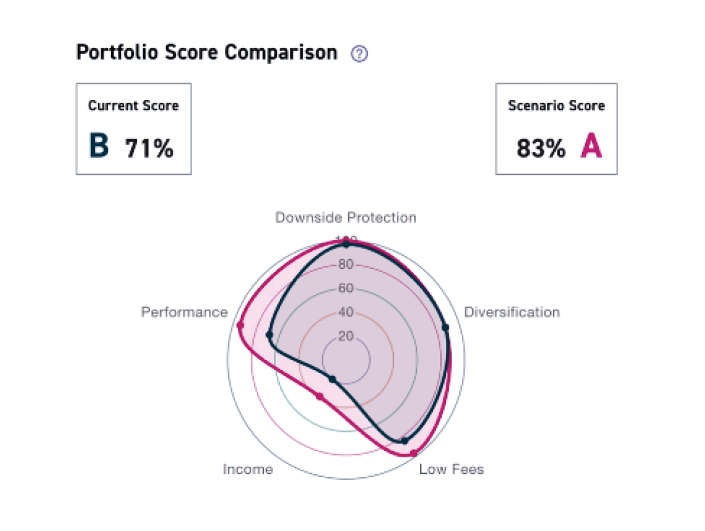
Task: Click the Performance axis label
Action: 184,312
